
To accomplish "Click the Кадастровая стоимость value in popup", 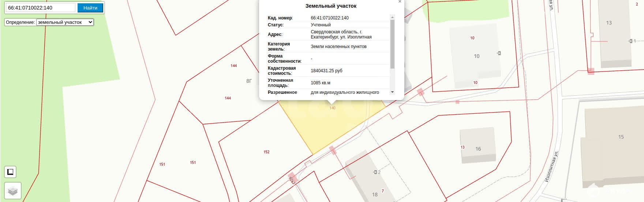I will [x=326, y=71].
